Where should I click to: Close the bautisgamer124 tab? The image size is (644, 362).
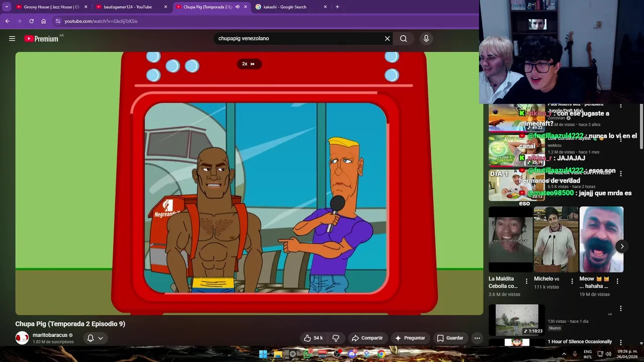pos(166,7)
